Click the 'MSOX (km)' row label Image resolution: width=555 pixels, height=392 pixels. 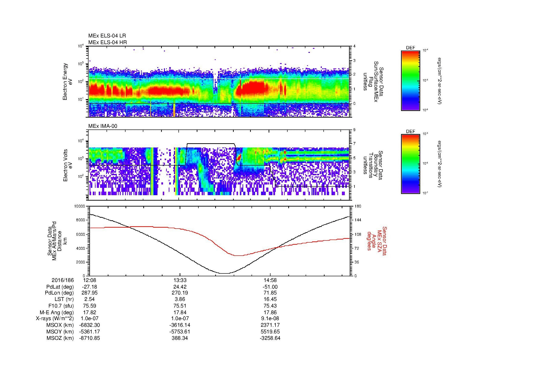(60, 325)
